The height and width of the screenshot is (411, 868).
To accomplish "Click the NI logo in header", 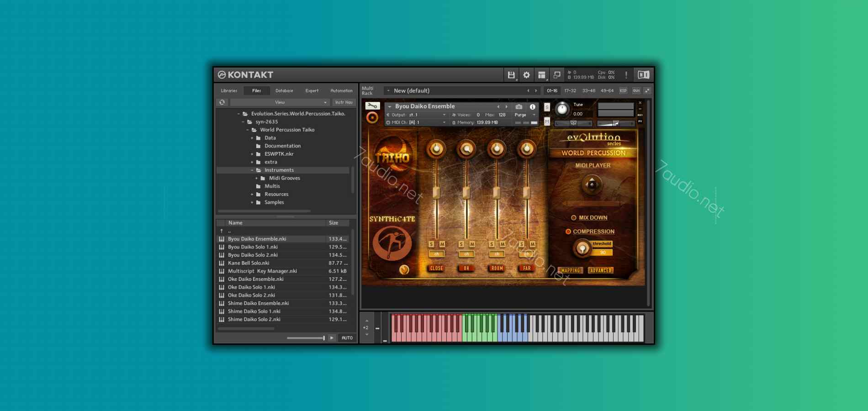I will [643, 75].
